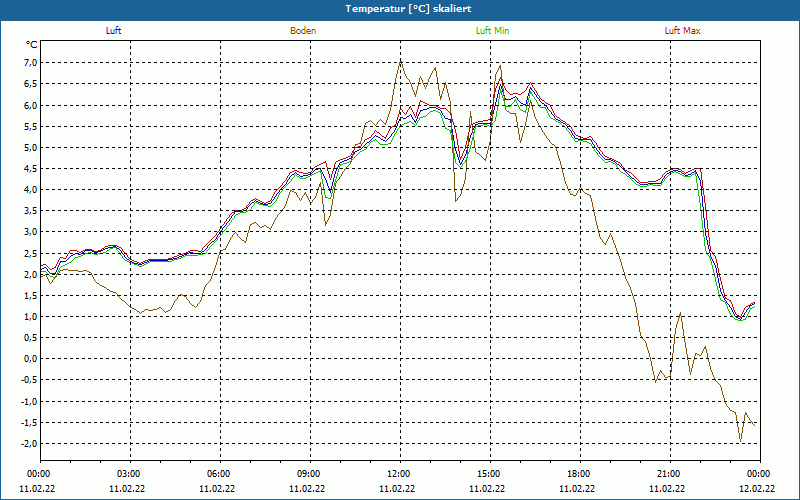This screenshot has width=800, height=500.
Task: Click the Luft legend label
Action: (x=113, y=31)
